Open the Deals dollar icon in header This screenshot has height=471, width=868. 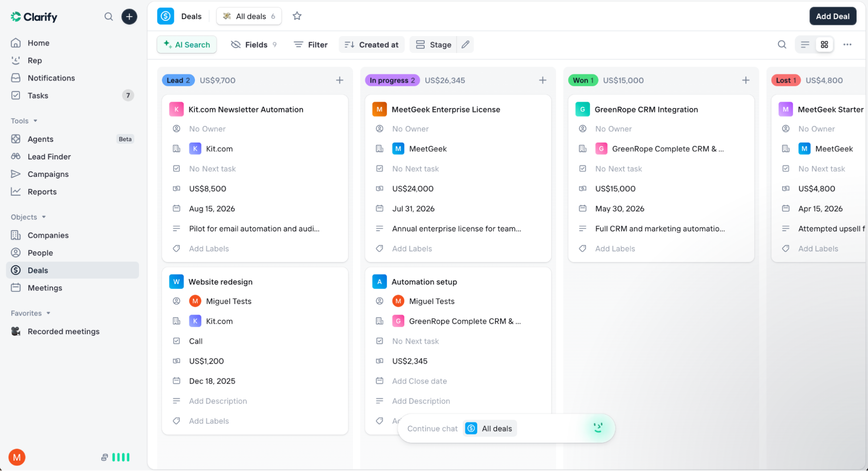pyautogui.click(x=165, y=16)
